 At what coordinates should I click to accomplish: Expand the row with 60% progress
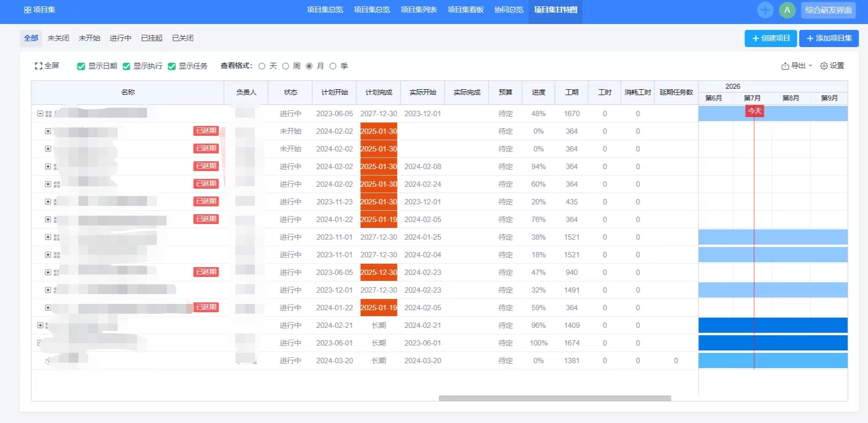pyautogui.click(x=48, y=184)
